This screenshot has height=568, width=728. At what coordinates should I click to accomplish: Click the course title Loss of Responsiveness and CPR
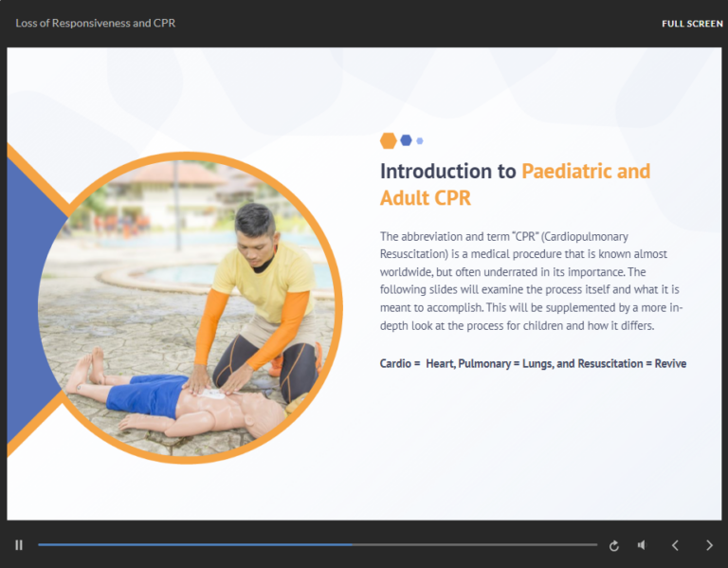tap(96, 23)
